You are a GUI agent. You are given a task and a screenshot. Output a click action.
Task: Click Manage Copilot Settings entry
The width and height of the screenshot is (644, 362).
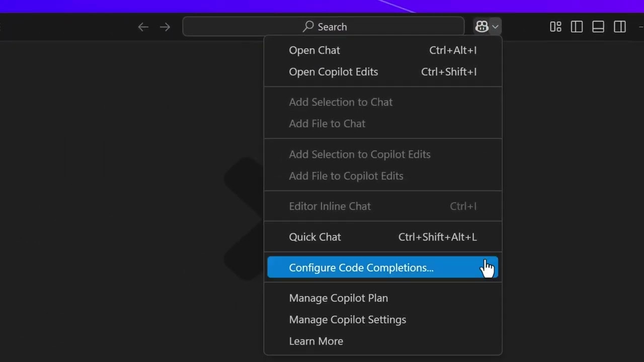(347, 320)
